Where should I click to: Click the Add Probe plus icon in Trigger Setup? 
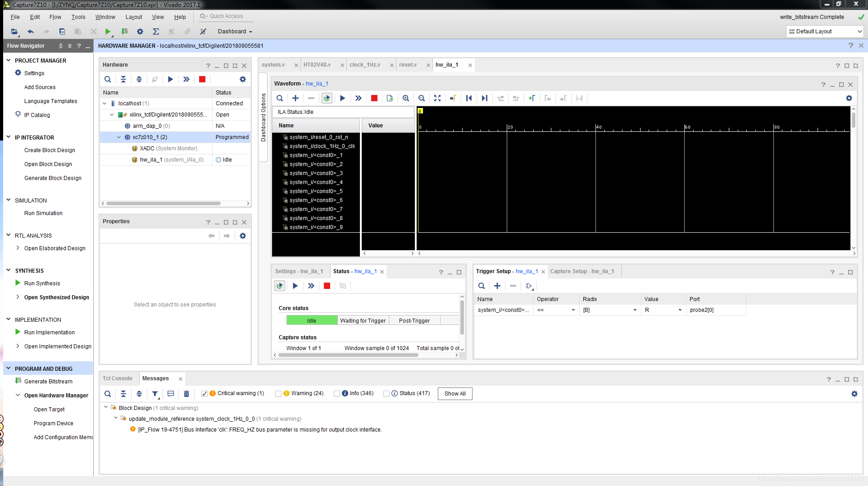click(497, 286)
